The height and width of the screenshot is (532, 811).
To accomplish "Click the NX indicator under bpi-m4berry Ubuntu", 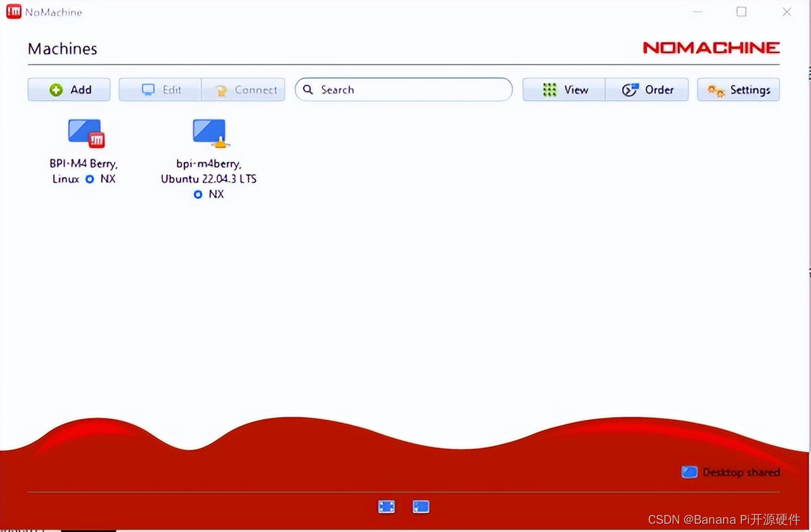I will [x=209, y=194].
